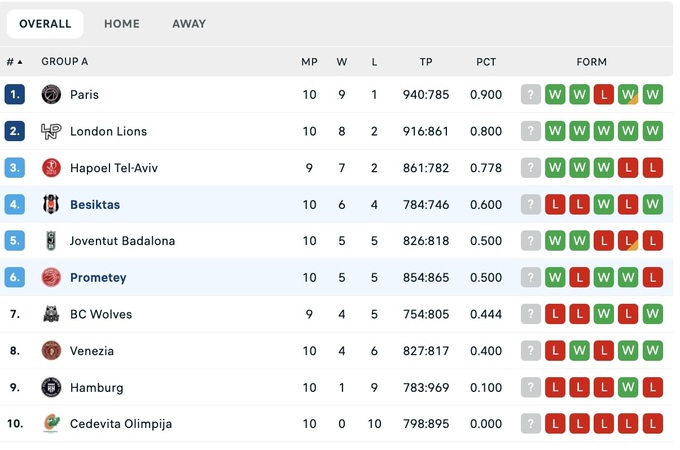Sort standings by W column header
This screenshot has height=450, width=680.
pos(342,62)
